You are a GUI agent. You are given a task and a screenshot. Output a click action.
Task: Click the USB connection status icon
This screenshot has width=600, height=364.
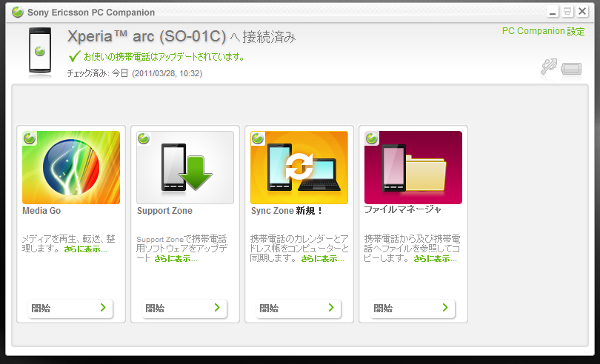point(548,67)
